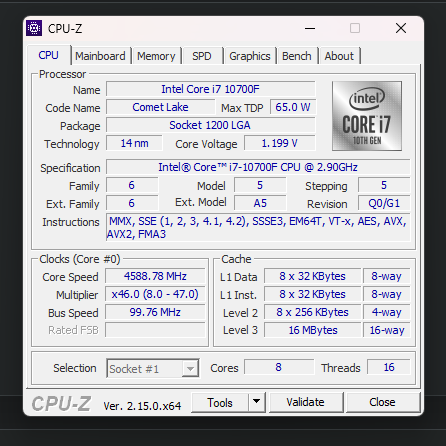Show the About tab
This screenshot has width=446, height=446.
339,56
